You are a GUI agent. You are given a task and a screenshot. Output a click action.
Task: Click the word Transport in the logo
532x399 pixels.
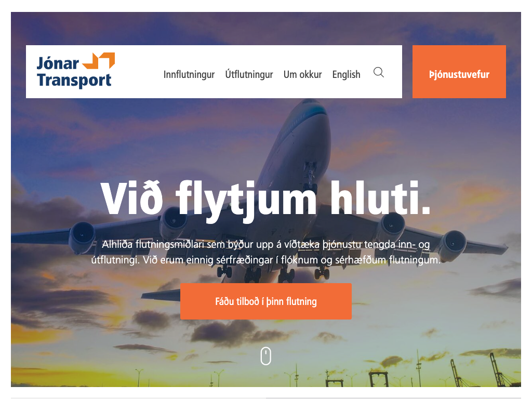(x=74, y=81)
